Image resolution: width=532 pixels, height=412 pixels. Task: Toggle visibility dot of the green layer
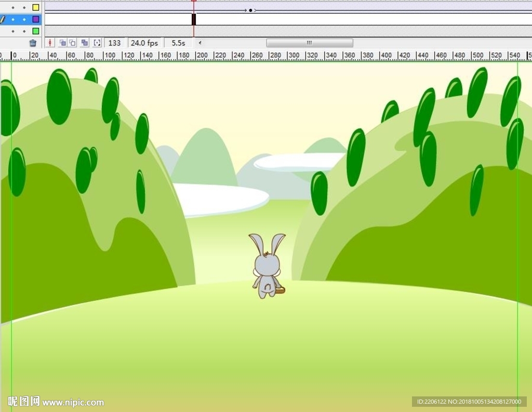tap(13, 31)
